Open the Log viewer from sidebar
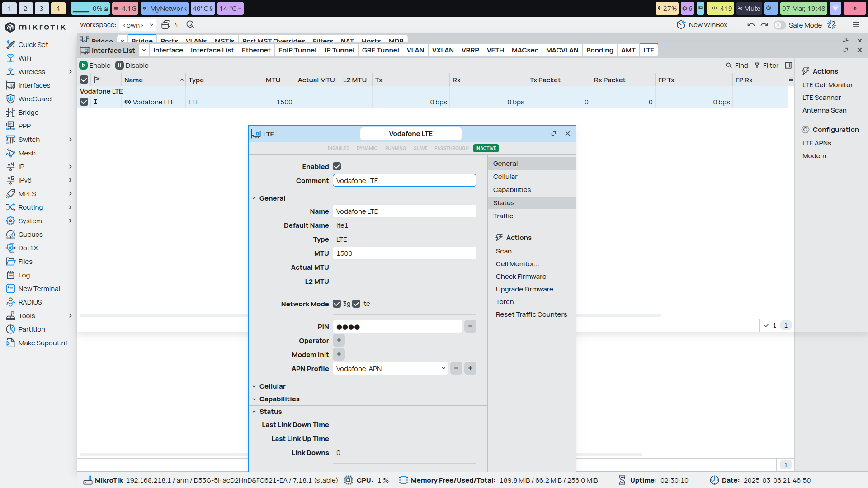The width and height of the screenshot is (868, 488). 23,275
